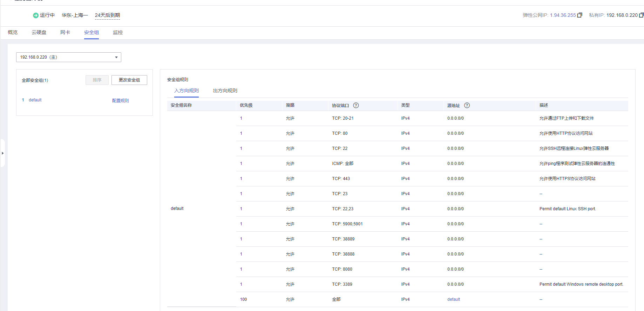Select the TCP: 22,23 port cell
This screenshot has height=311, width=644.
click(x=343, y=209)
